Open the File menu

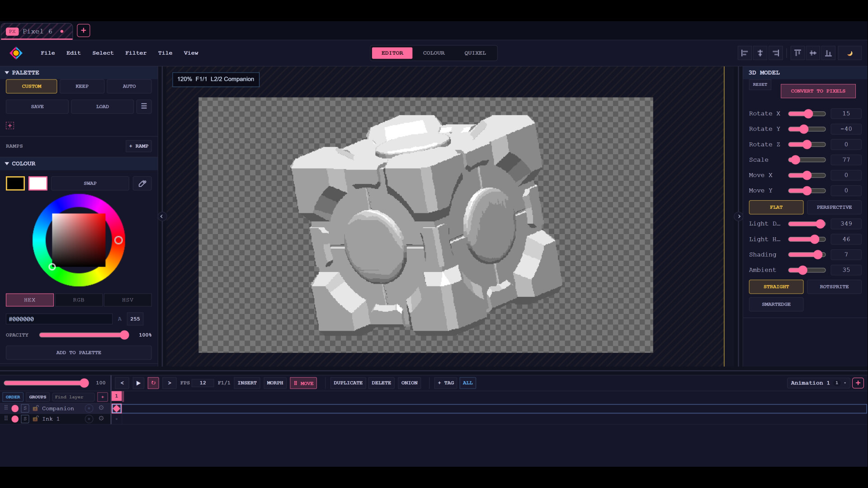(48, 53)
